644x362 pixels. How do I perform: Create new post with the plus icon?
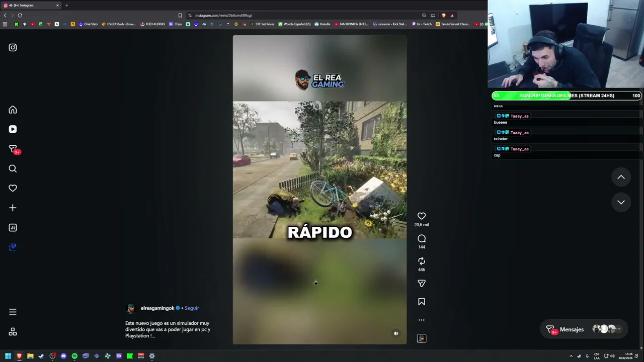pyautogui.click(x=13, y=208)
